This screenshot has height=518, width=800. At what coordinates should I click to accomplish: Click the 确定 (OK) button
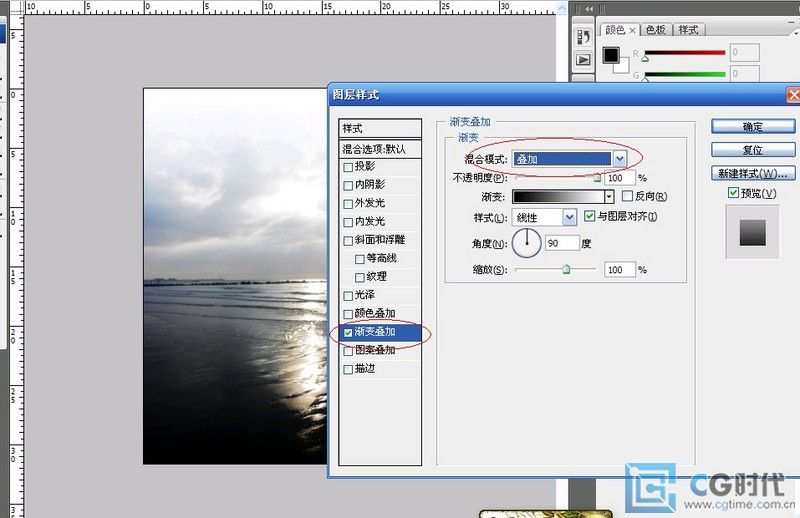coord(752,127)
